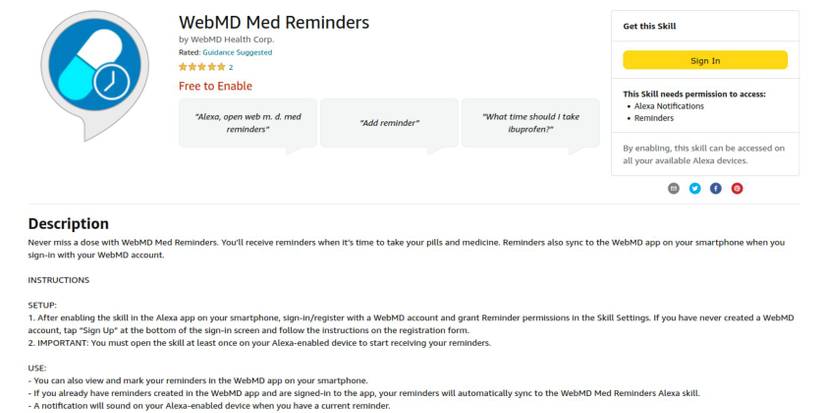Click the Description section heading
The height and width of the screenshot is (413, 825).
pyautogui.click(x=68, y=224)
